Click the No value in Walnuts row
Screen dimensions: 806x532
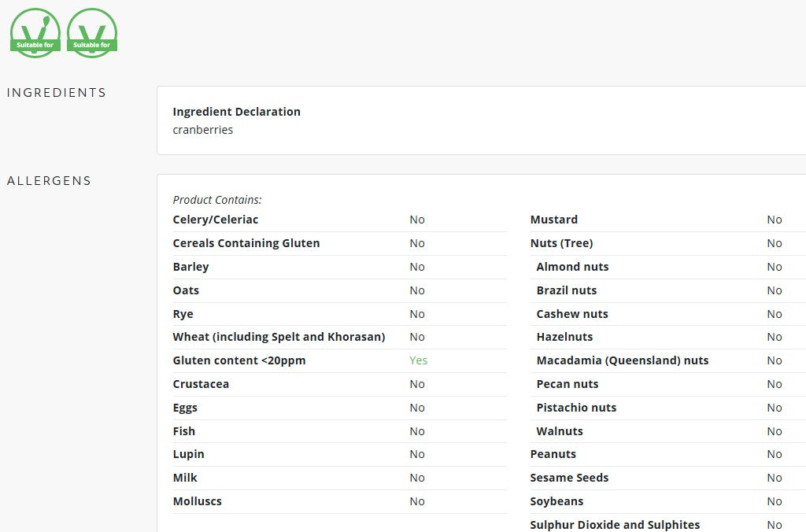point(775,431)
